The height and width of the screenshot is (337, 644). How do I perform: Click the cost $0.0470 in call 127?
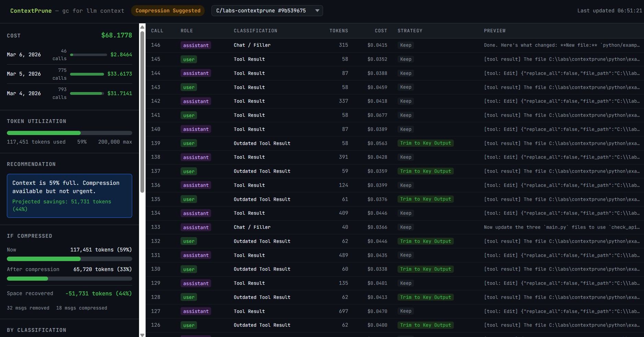tap(377, 311)
